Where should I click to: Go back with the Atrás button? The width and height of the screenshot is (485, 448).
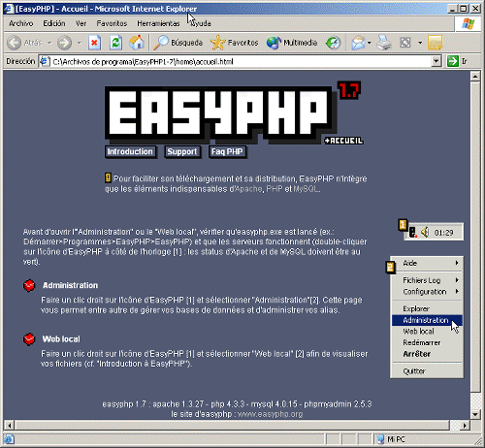coord(25,43)
